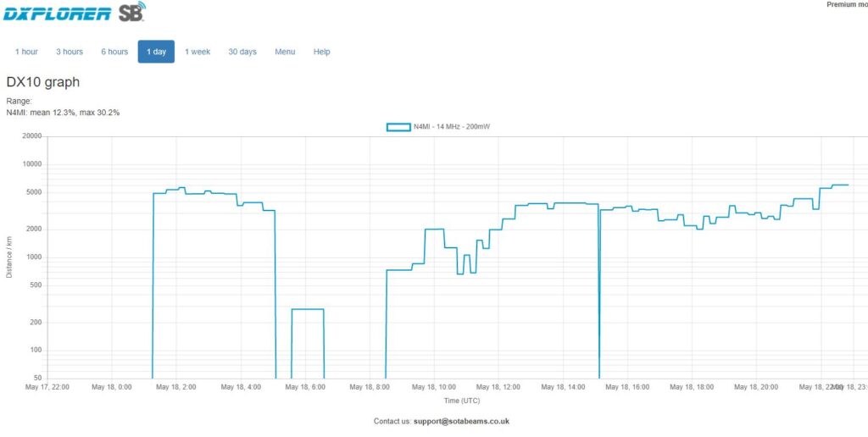
Task: Click the 20000 y-axis tick label
Action: tap(32, 136)
